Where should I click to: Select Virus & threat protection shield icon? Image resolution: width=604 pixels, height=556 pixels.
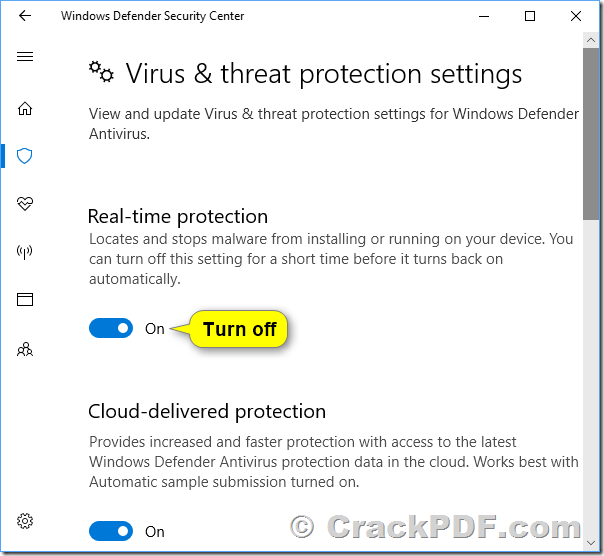point(25,156)
